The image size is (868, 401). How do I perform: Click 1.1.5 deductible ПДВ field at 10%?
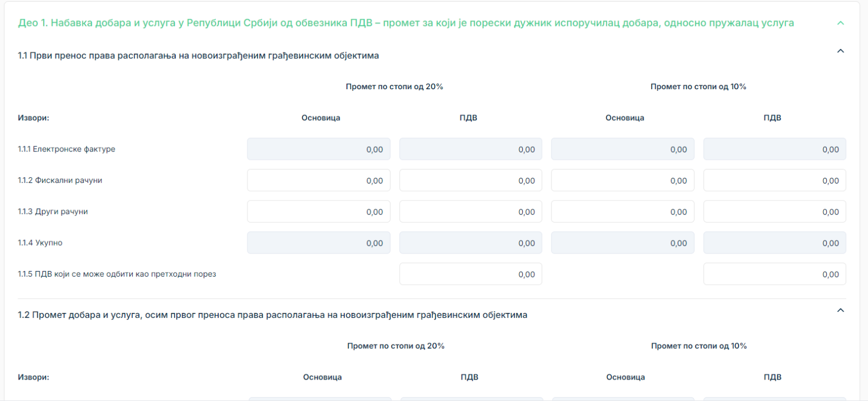pyautogui.click(x=774, y=274)
